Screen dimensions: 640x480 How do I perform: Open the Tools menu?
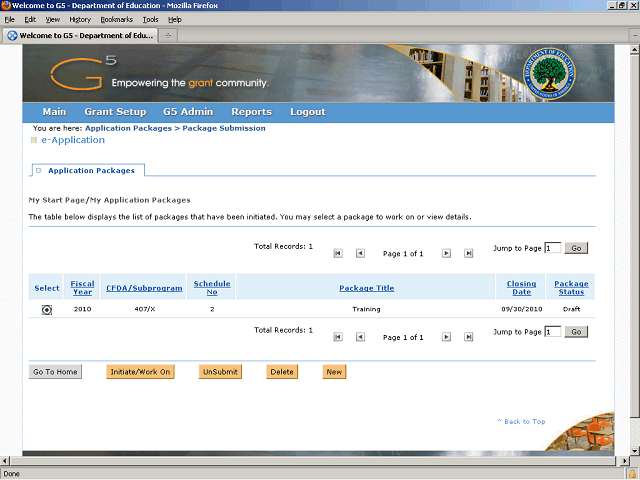coord(150,19)
